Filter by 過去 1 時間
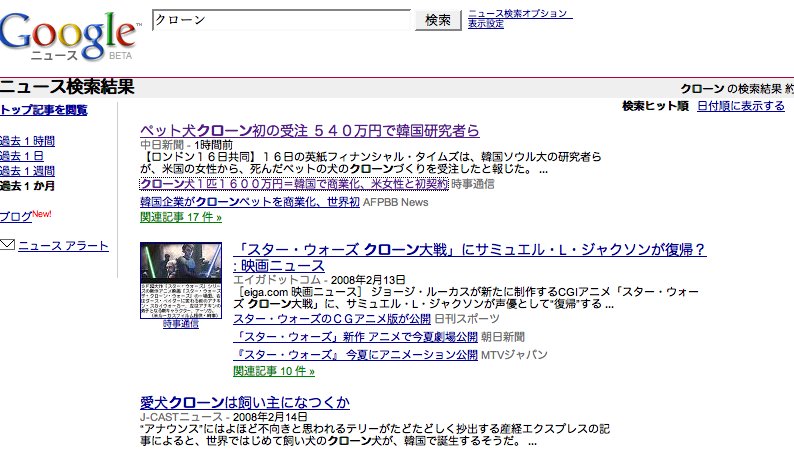 point(27,141)
